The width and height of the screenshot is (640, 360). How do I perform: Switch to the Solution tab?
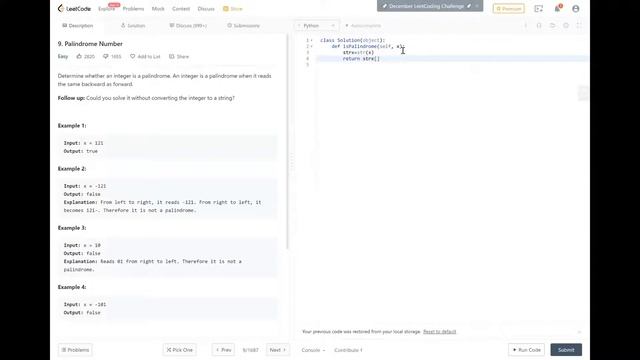[133, 26]
